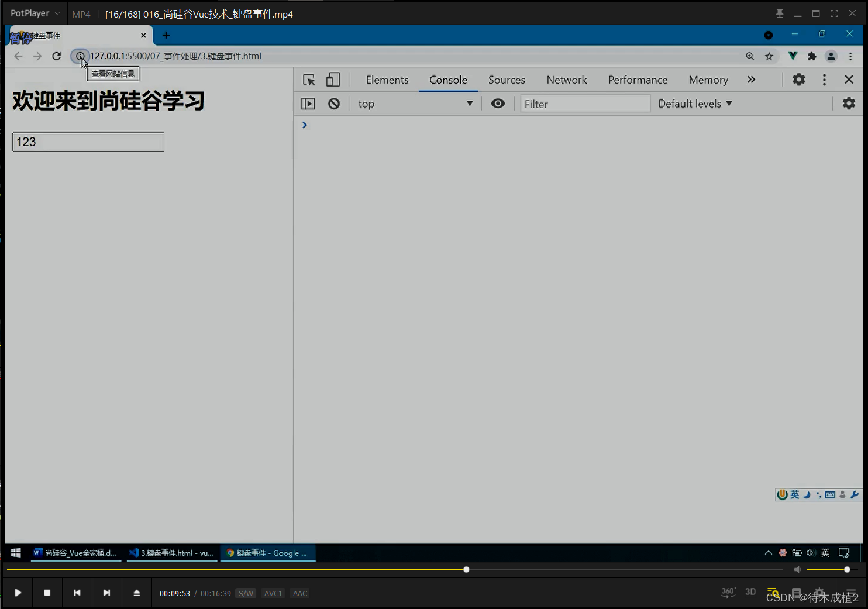Mute PotPlayer via speaker icon
868x609 pixels.
point(798,569)
